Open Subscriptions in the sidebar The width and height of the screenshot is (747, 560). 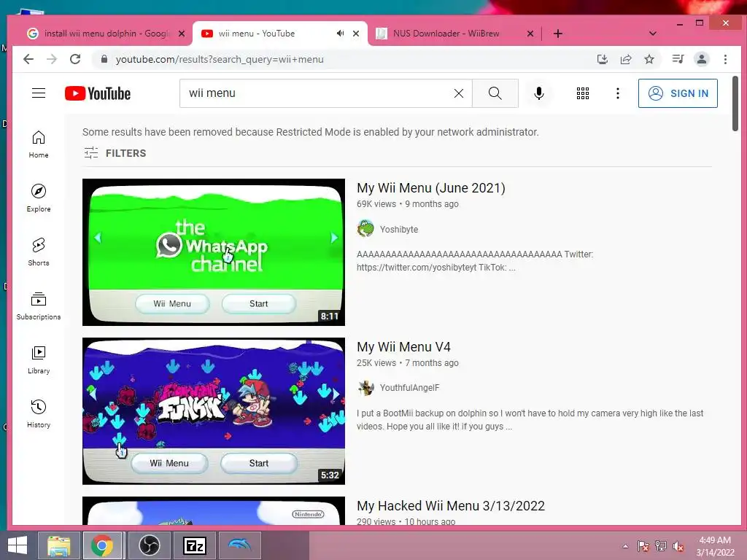click(39, 306)
